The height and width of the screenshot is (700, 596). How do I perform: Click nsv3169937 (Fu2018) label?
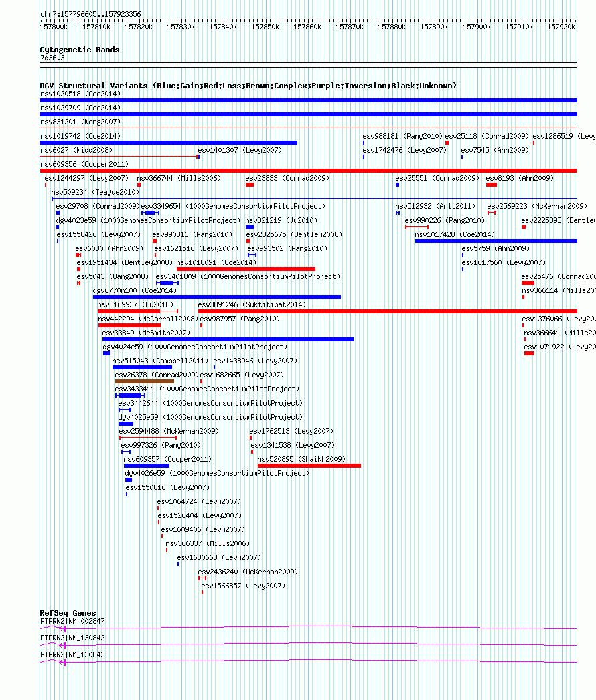coord(135,304)
